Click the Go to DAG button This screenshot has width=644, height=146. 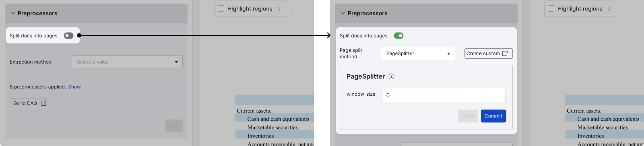[x=30, y=103]
